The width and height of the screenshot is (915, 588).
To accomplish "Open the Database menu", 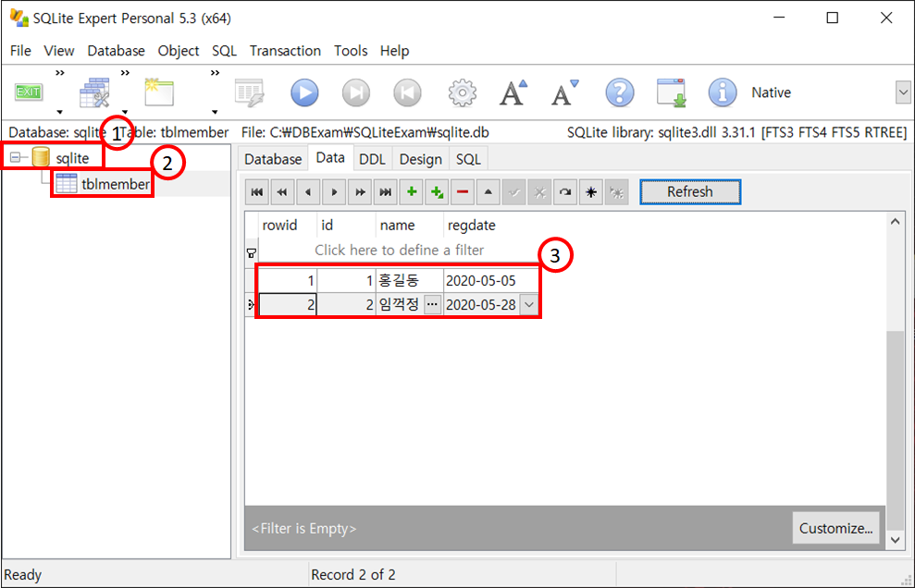I will [x=117, y=51].
